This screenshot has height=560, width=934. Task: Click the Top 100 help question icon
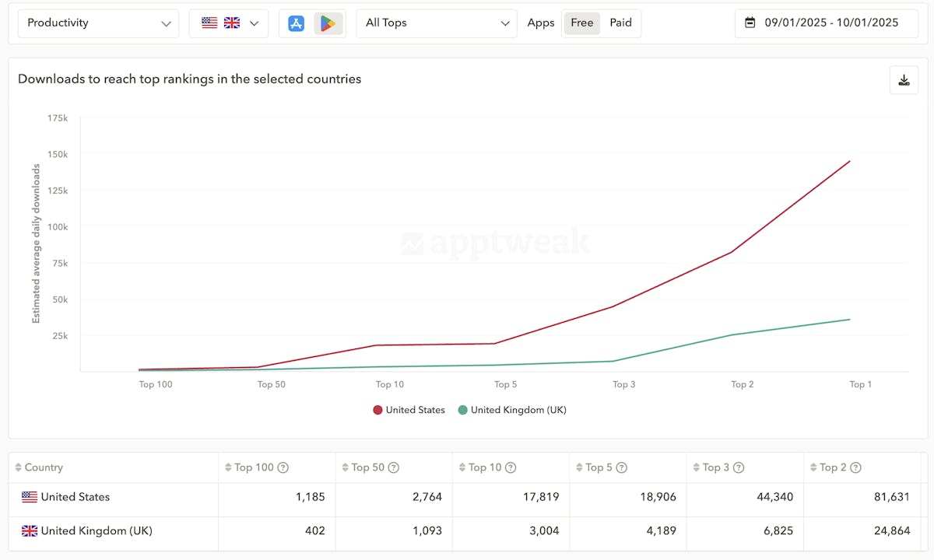click(x=283, y=467)
